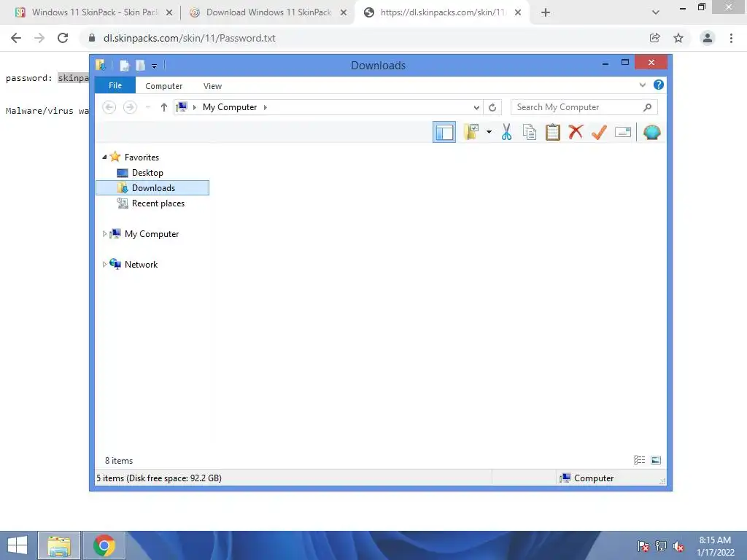Switch to large icons view icon
This screenshot has width=747, height=560.
656,460
